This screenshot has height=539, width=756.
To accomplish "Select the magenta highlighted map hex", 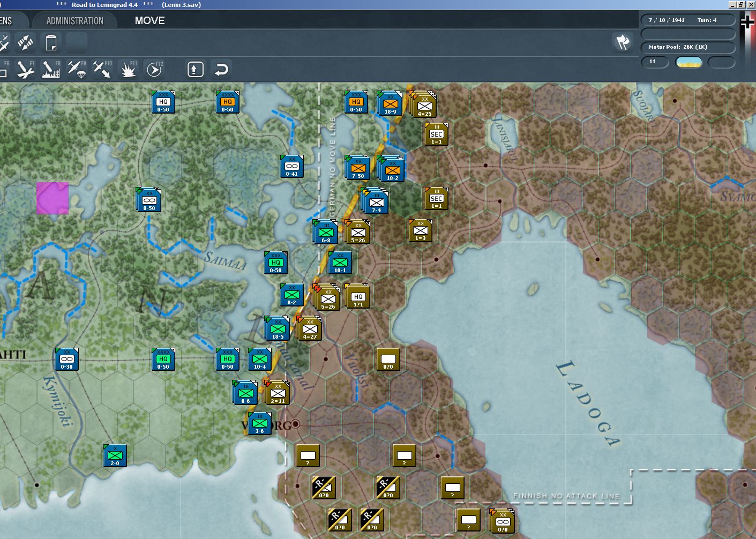I will (53, 198).
